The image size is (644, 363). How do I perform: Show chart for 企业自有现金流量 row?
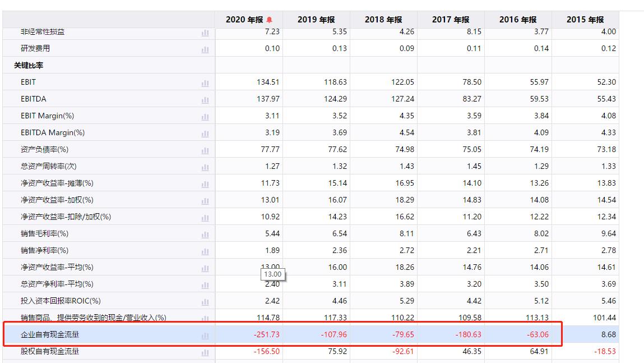click(205, 336)
